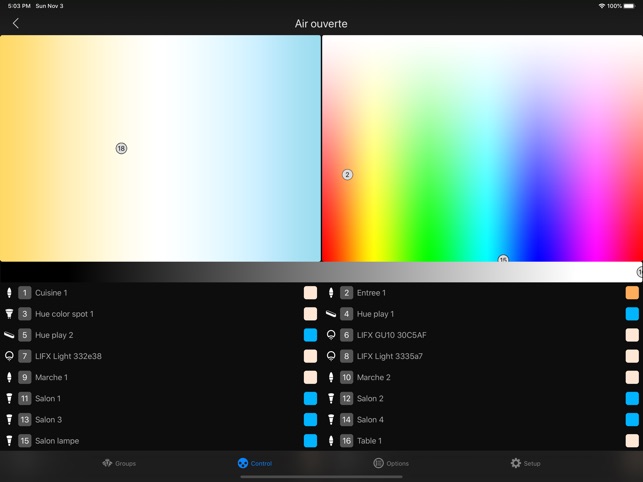The width and height of the screenshot is (643, 482).
Task: Click the Salon lampe bulb icon
Action: [9, 441]
